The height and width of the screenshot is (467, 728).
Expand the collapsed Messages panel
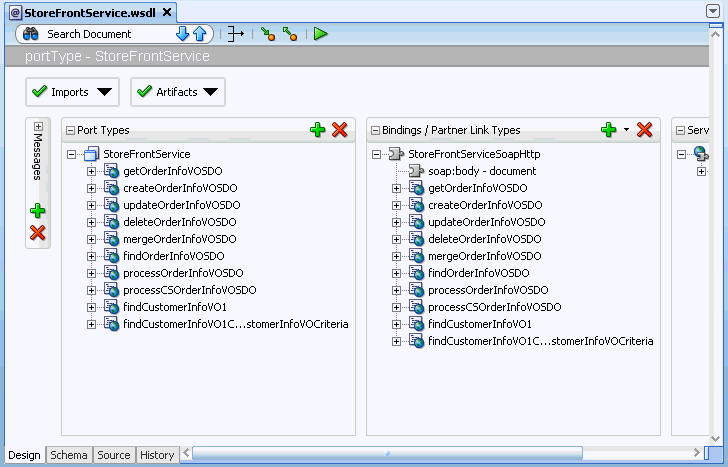point(38,127)
